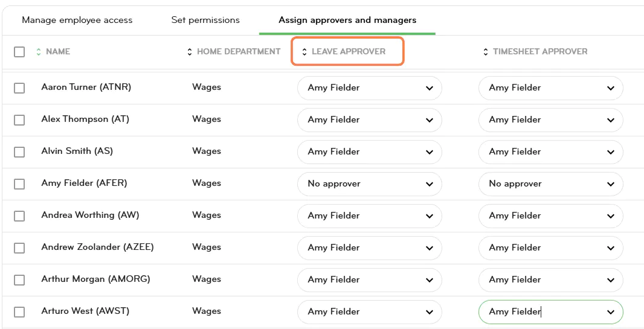Select the Arthur Morgan (AMORG) checkbox

[19, 280]
